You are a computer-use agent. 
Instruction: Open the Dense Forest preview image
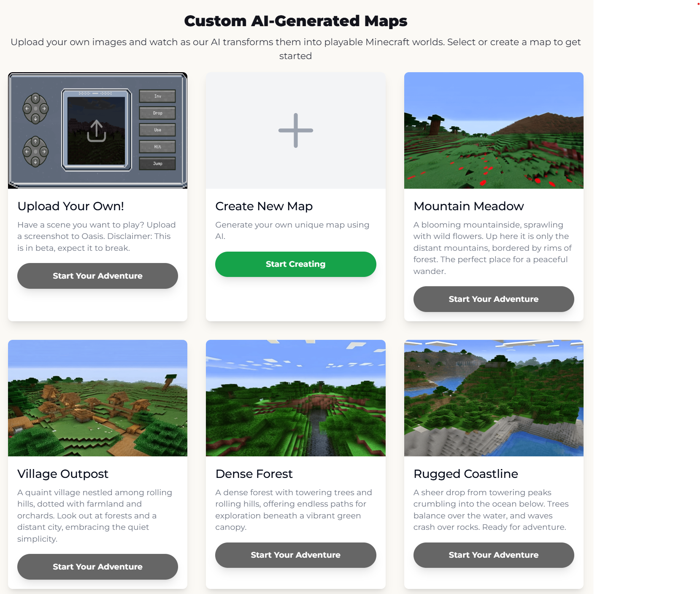[296, 398]
